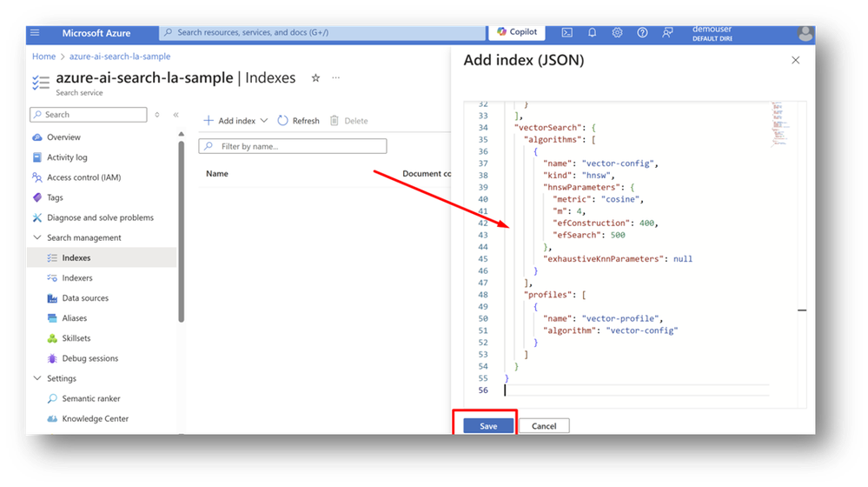
Task: Open notifications bell icon
Action: coord(592,33)
